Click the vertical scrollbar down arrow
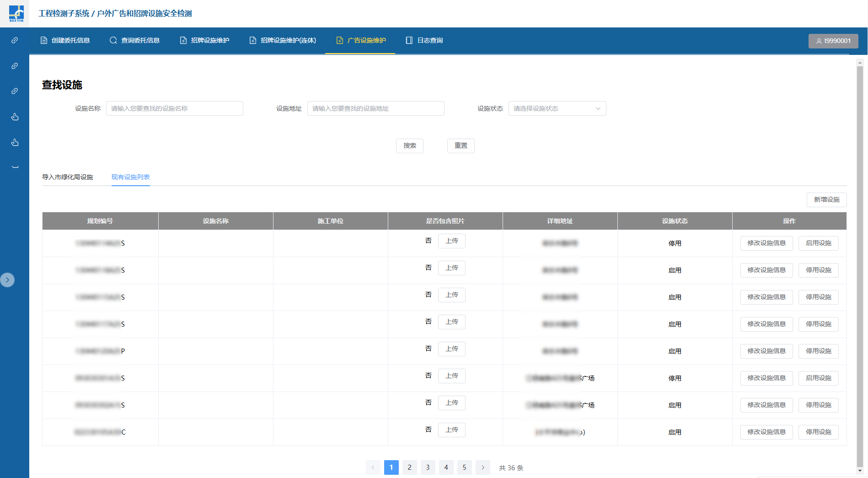The image size is (868, 478). (x=860, y=471)
